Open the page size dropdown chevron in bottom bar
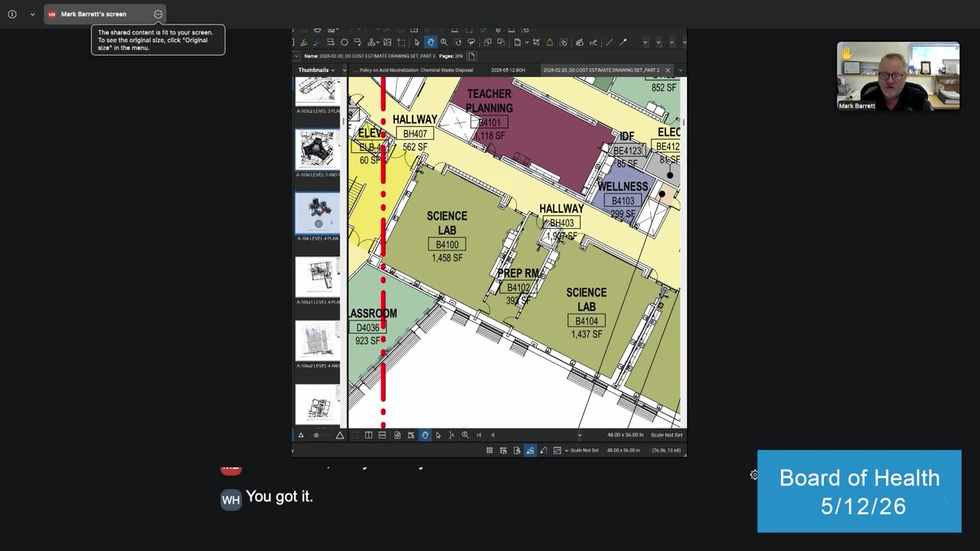Screen dimensions: 980x551 (580, 435)
